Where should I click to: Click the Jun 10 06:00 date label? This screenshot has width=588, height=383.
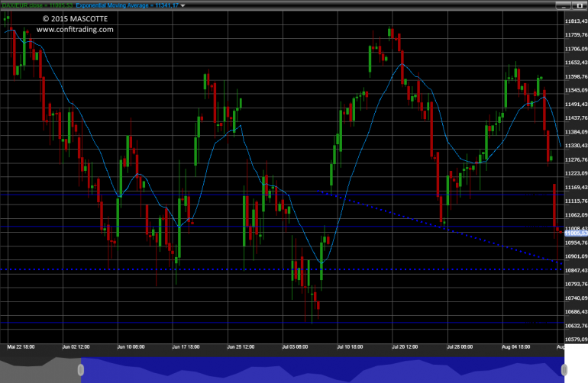(131, 347)
